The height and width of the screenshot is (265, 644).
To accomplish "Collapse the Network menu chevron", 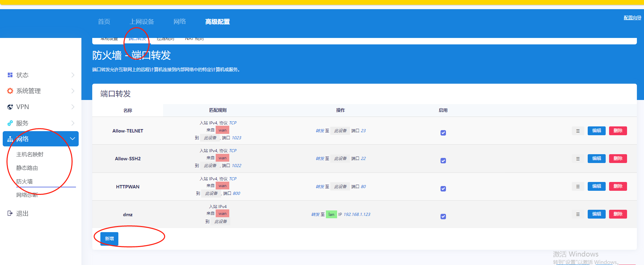I will (x=72, y=139).
